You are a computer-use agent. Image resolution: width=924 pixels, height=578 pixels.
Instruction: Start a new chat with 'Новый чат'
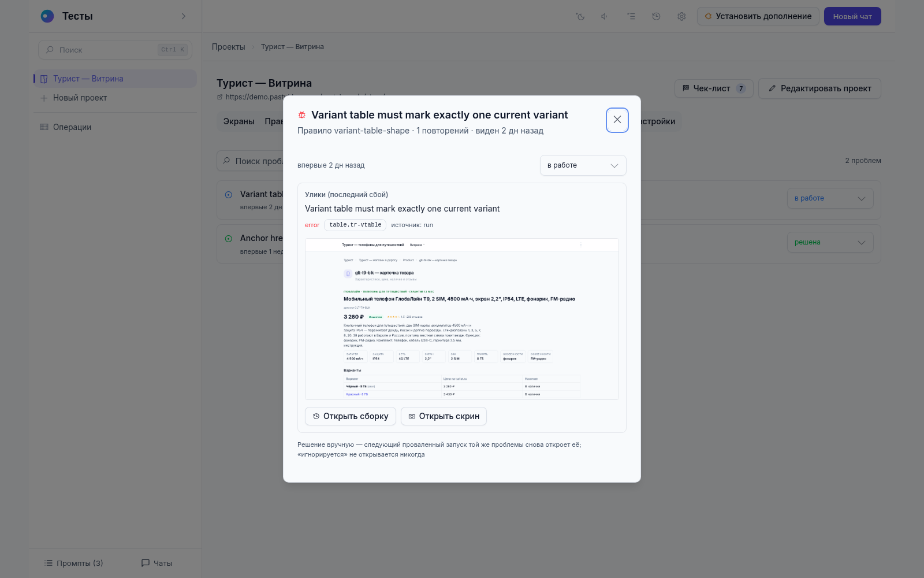click(852, 16)
